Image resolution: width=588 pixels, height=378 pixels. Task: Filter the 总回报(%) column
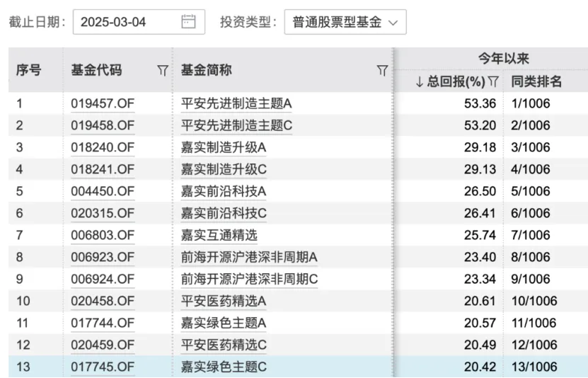pyautogui.click(x=494, y=81)
